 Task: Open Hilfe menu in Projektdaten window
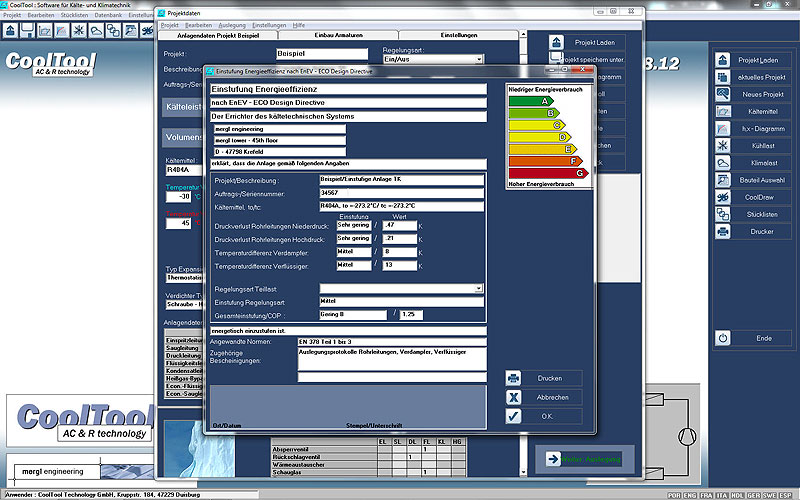coord(299,25)
